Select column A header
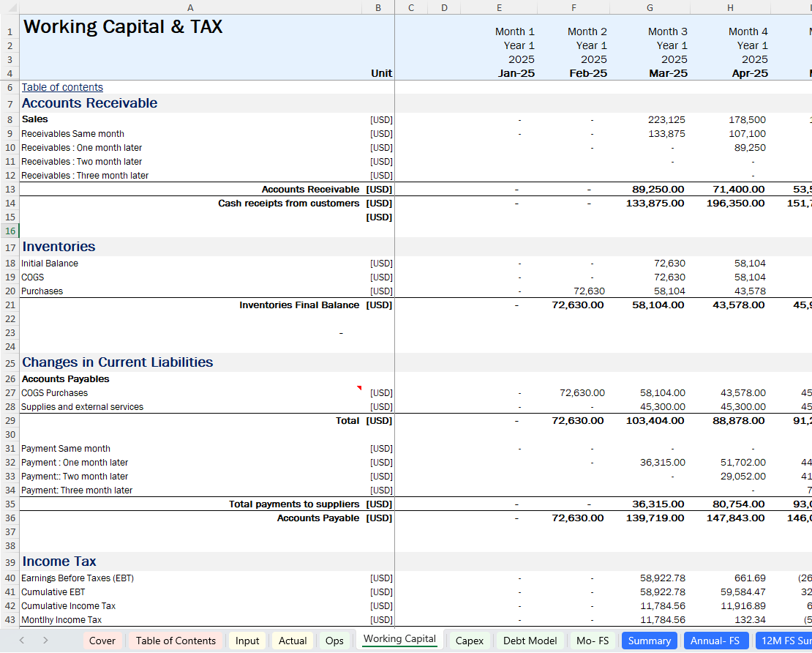Viewport: 812px width, 653px height. (190, 7)
